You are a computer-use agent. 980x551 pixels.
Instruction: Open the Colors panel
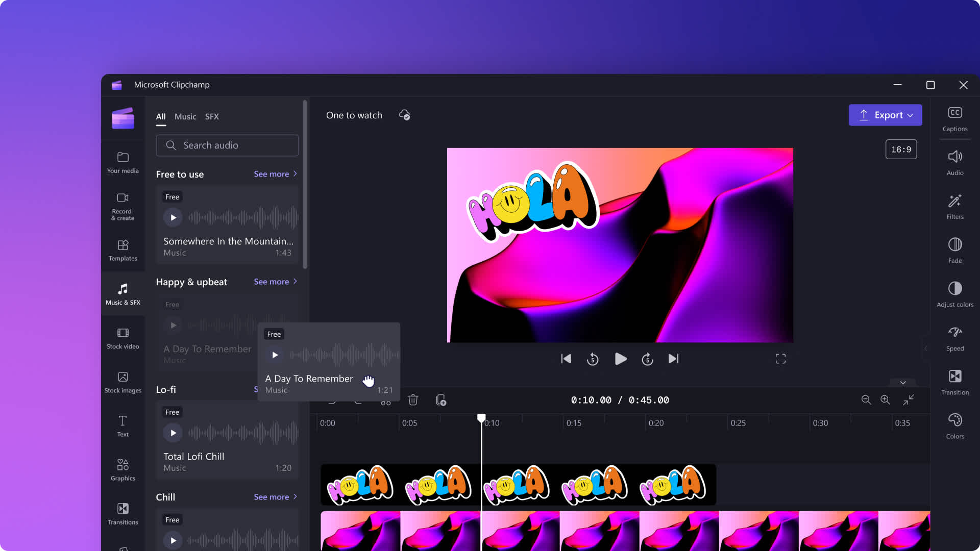[x=955, y=426]
